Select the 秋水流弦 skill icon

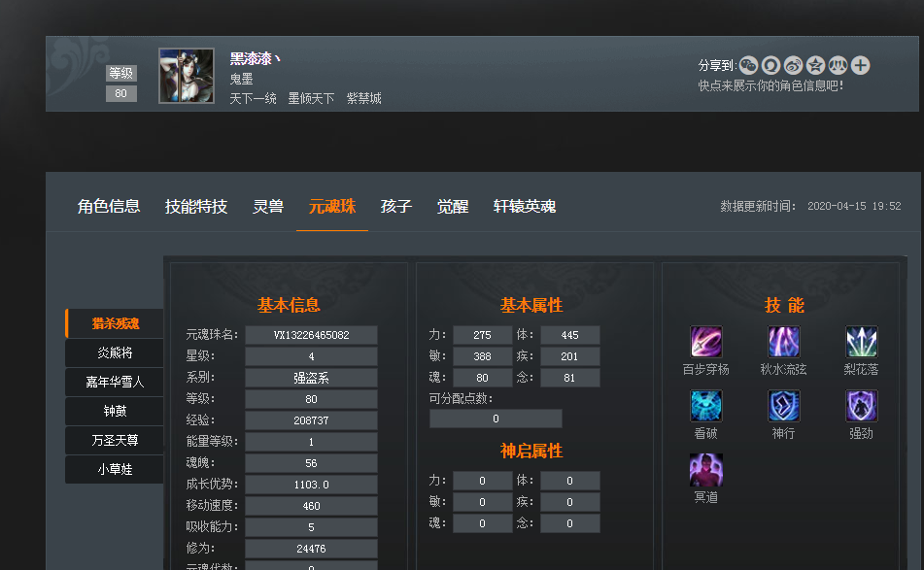pyautogui.click(x=784, y=342)
